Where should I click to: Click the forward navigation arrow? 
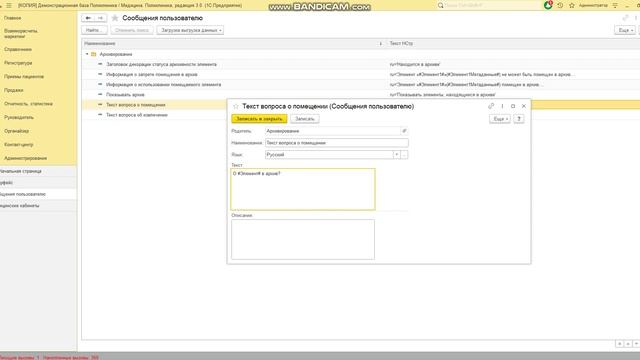[100, 18]
